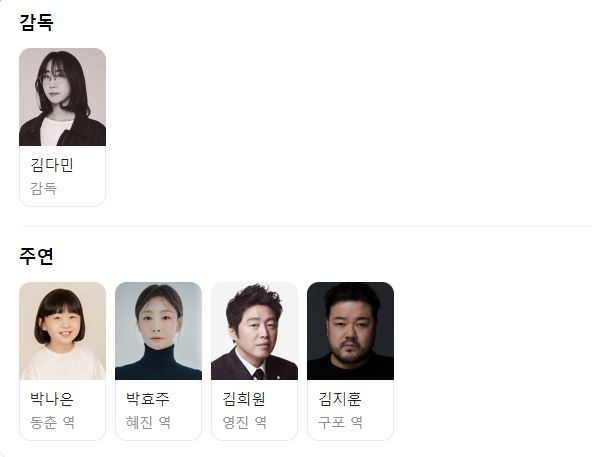The image size is (592, 457).
Task: Open 김희원's profile photo
Action: [254, 331]
